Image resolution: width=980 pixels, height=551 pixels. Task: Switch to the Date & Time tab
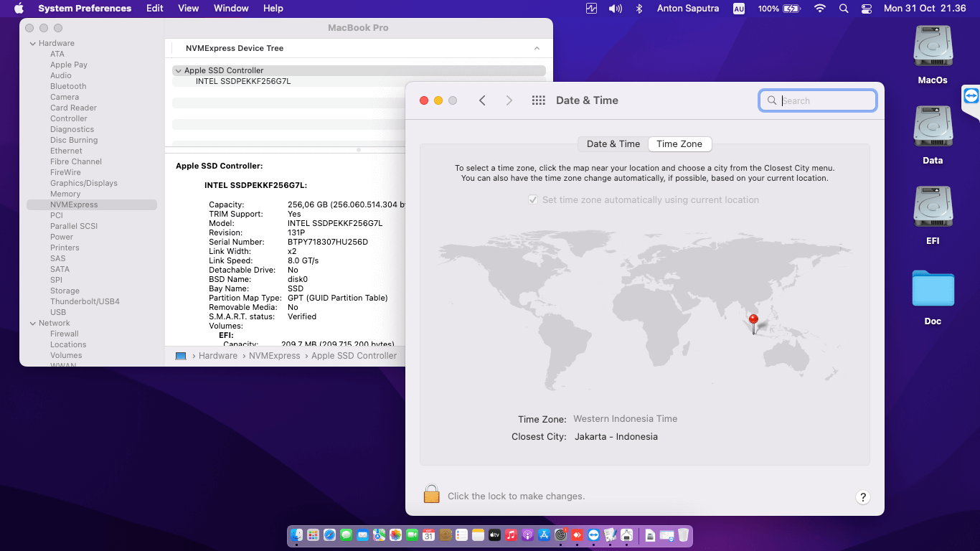click(613, 144)
